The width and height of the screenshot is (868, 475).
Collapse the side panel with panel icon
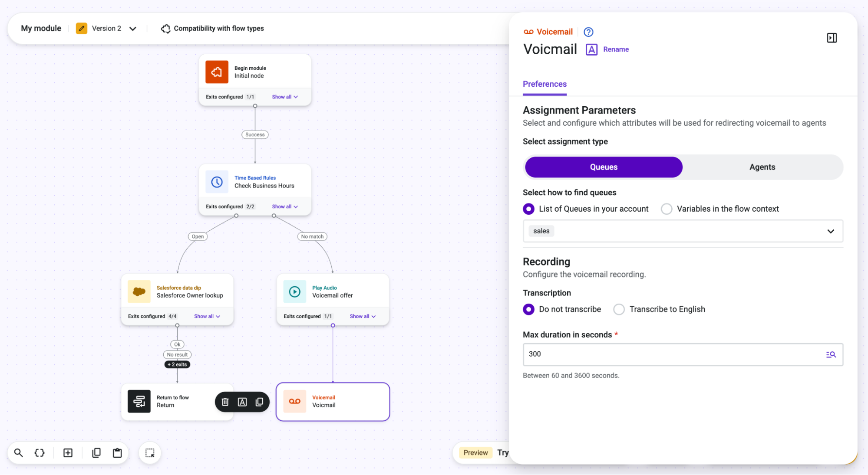click(x=832, y=38)
